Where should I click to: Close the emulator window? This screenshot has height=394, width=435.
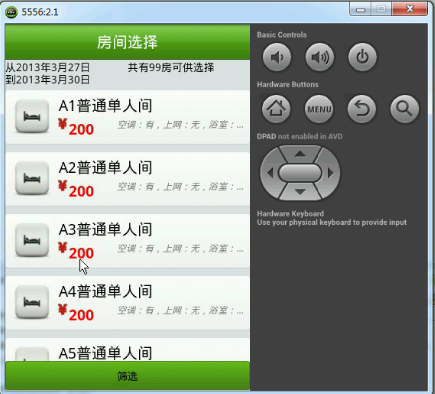pyautogui.click(x=410, y=9)
